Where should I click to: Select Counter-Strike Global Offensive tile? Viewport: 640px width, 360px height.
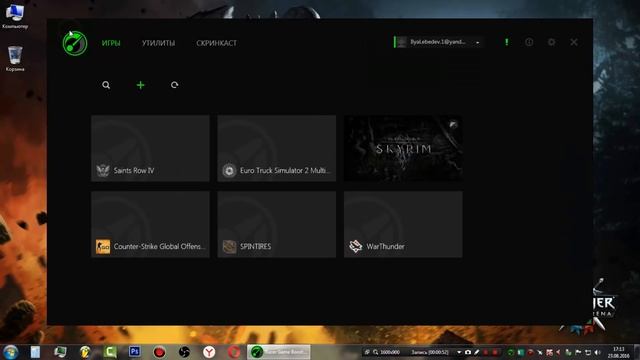pyautogui.click(x=150, y=224)
